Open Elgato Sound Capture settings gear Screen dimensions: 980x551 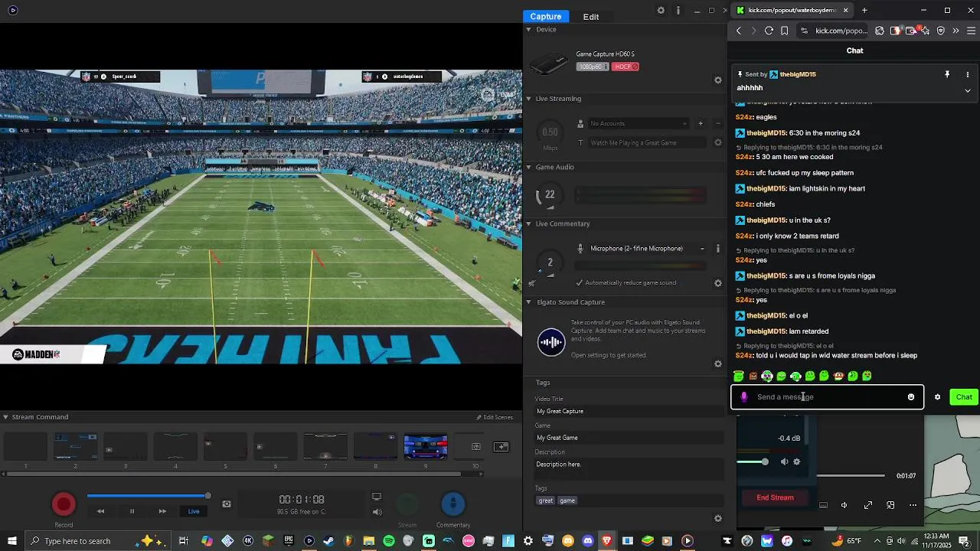click(x=718, y=364)
